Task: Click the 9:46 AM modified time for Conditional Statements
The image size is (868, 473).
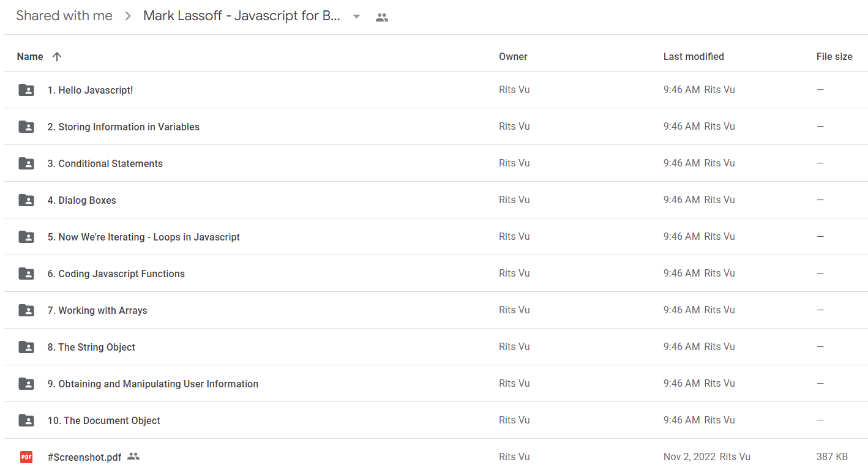Action: click(681, 163)
